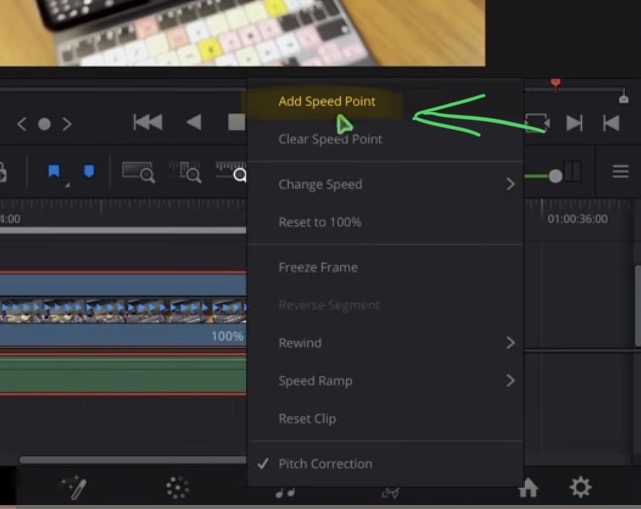This screenshot has width=641, height=509.
Task: Toggle the Pitch Correction checkmark
Action: (x=263, y=463)
